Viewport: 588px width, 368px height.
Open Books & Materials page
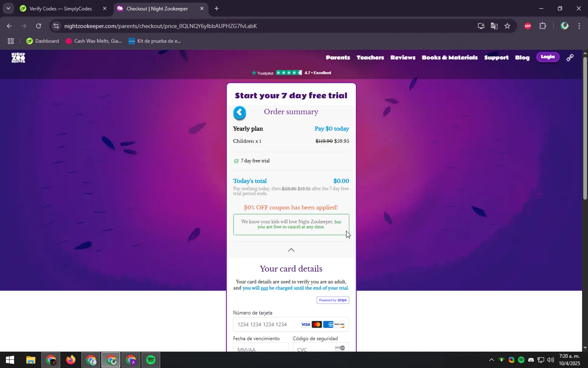pos(450,57)
